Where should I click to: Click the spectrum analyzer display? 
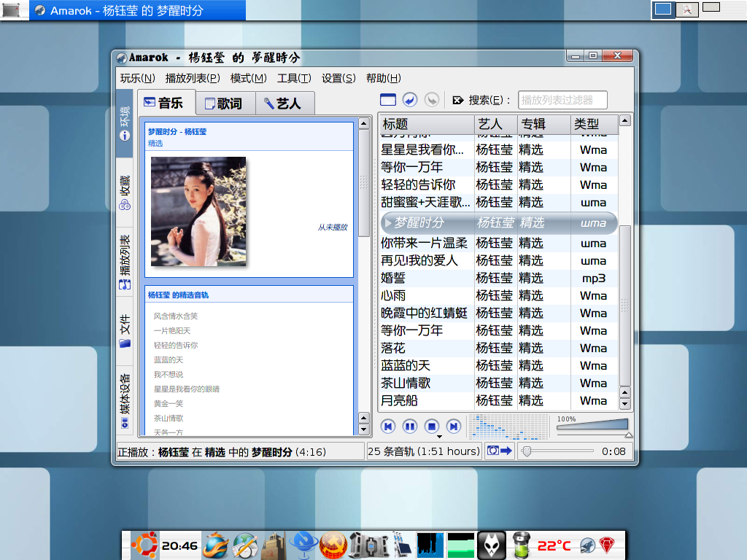(508, 426)
